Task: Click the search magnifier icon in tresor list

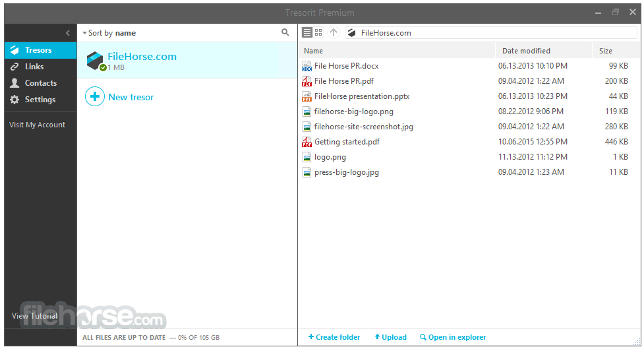Action: (285, 32)
